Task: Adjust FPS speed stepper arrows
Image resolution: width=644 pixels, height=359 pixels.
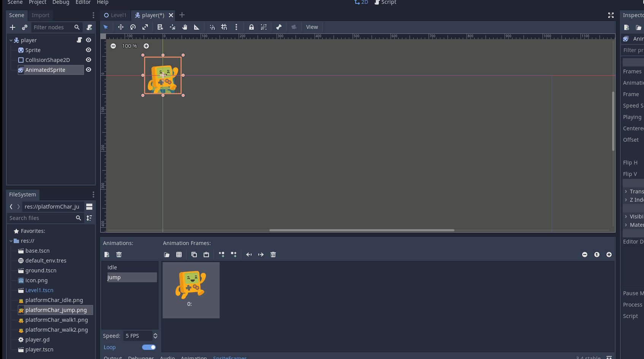Action: pyautogui.click(x=155, y=336)
